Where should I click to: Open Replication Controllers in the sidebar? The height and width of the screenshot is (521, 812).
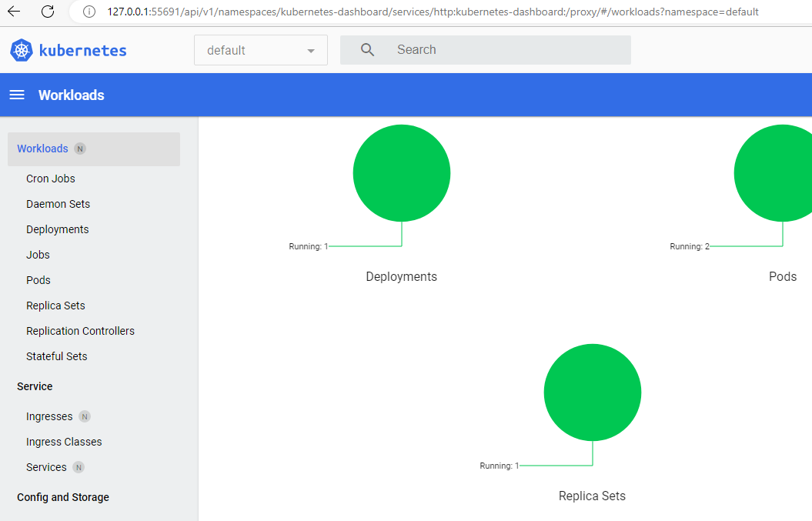pyautogui.click(x=80, y=331)
